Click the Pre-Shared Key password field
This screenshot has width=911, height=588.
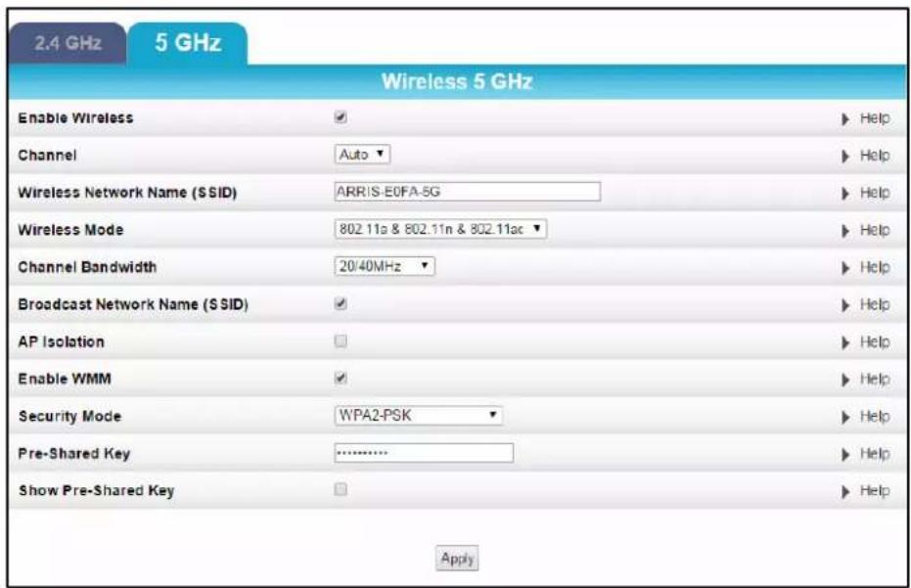click(x=424, y=453)
